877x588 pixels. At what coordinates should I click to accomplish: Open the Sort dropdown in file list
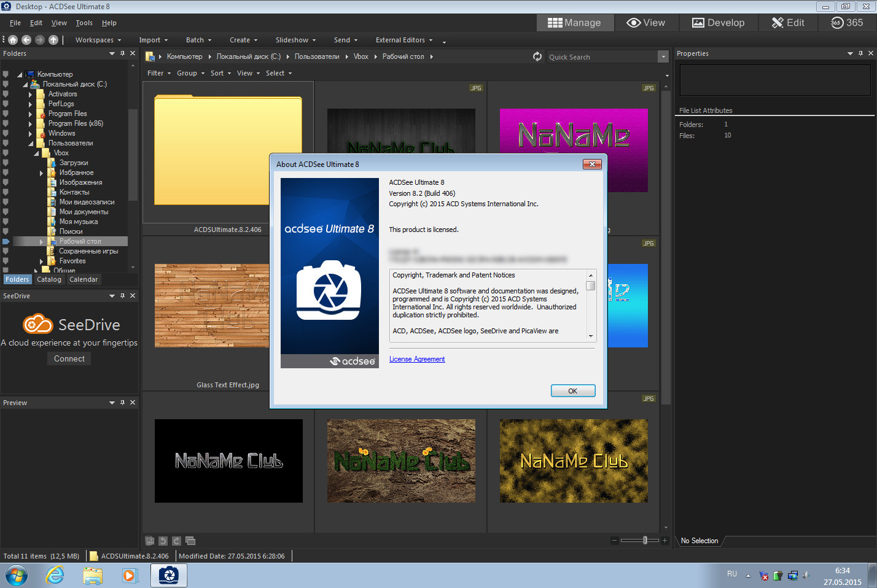(x=221, y=73)
